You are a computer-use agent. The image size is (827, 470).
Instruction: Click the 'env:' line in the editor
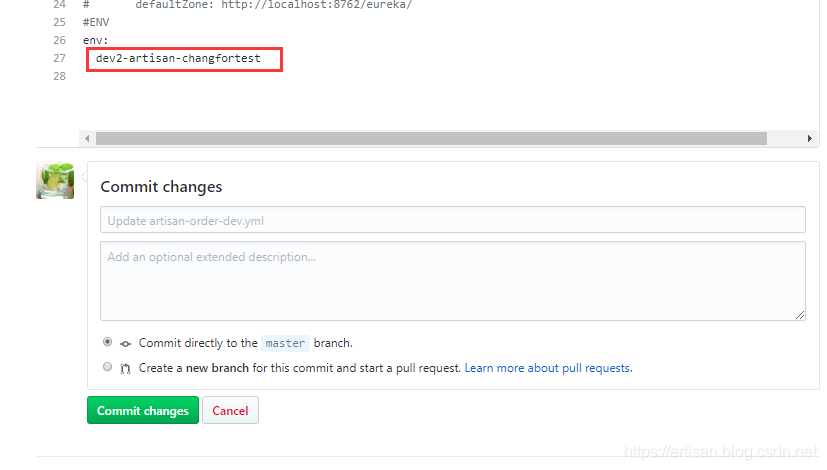[x=95, y=40]
